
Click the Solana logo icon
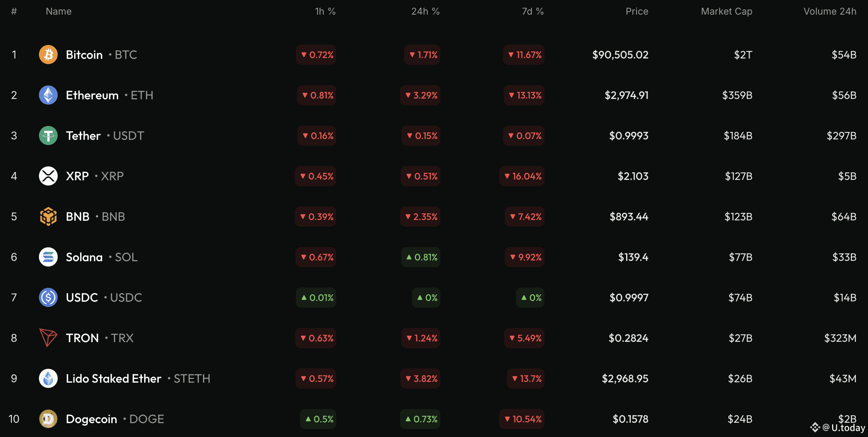tap(48, 257)
